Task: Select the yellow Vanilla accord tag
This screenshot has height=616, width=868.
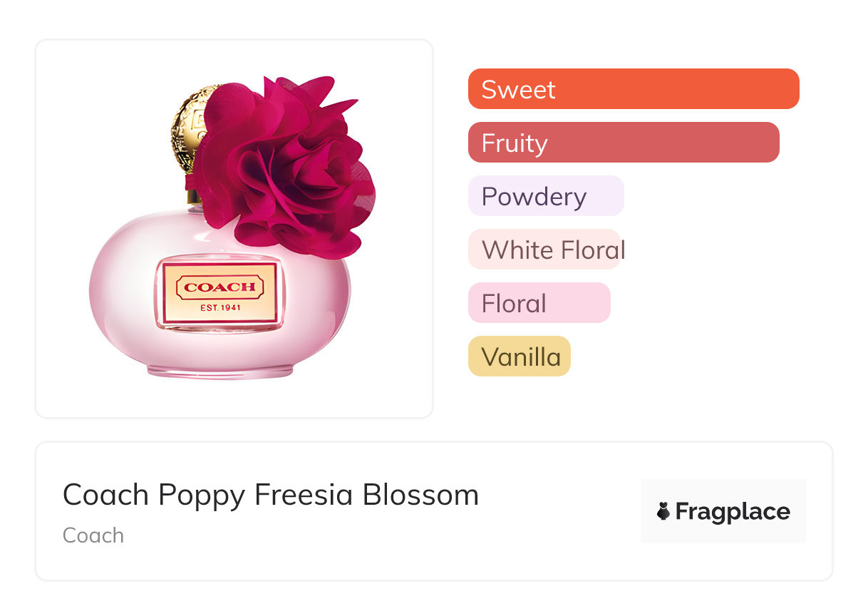Action: (519, 356)
